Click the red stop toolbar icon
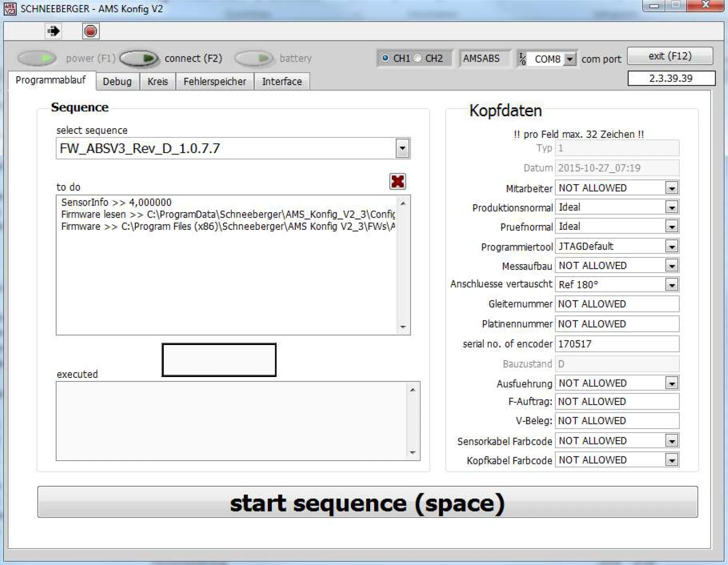This screenshot has width=728, height=565. pos(91,31)
